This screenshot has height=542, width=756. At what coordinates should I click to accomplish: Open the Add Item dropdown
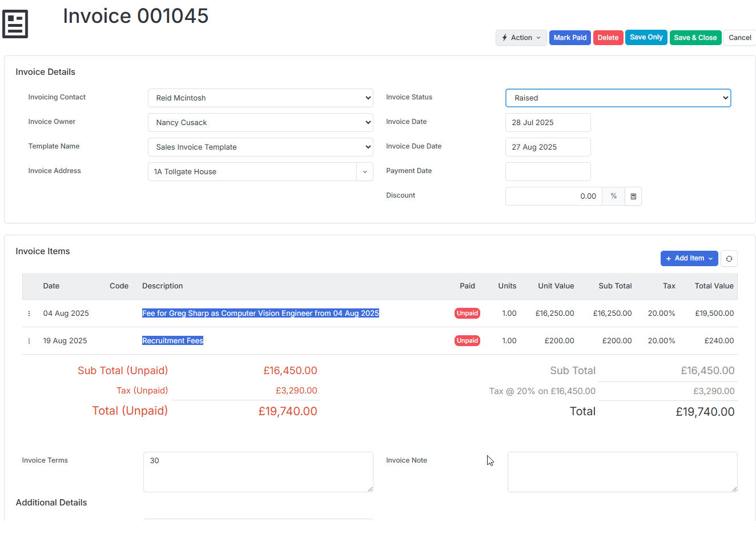pyautogui.click(x=689, y=259)
